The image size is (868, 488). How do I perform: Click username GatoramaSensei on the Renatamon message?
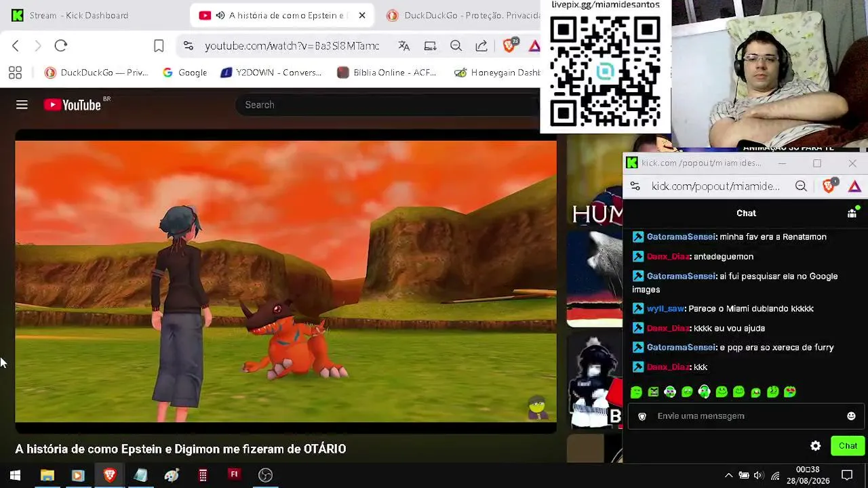[x=681, y=237]
